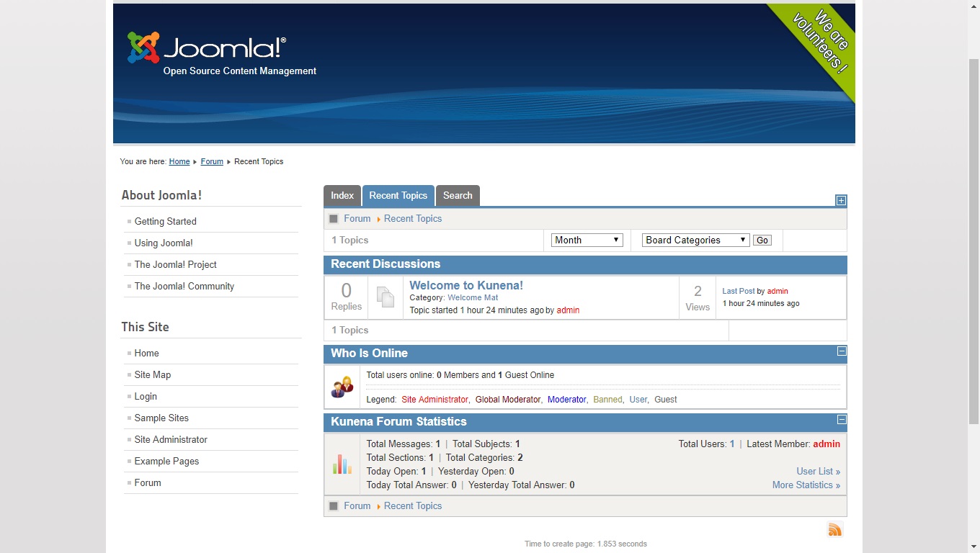This screenshot has width=980, height=553.
Task: Click the Who Is Online users icon
Action: (x=342, y=387)
